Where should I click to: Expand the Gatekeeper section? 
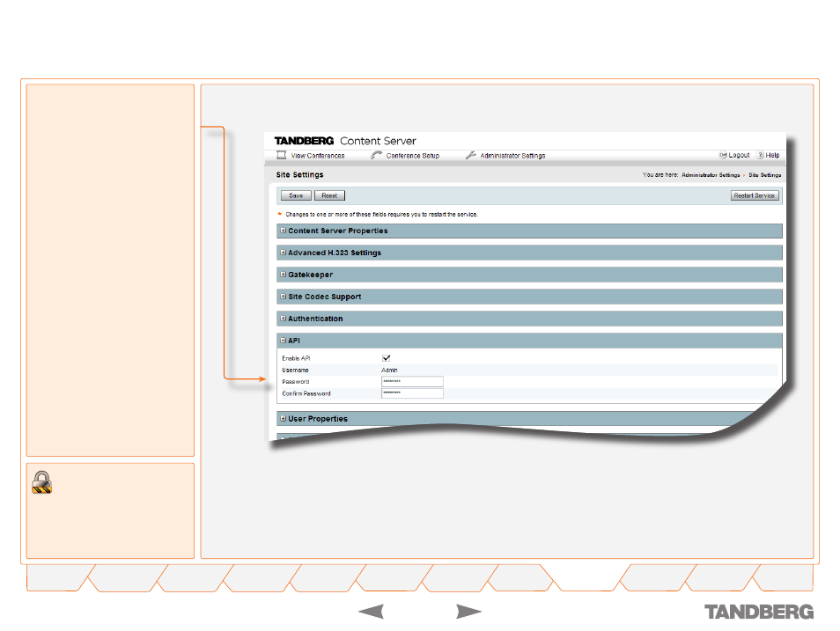tap(284, 275)
